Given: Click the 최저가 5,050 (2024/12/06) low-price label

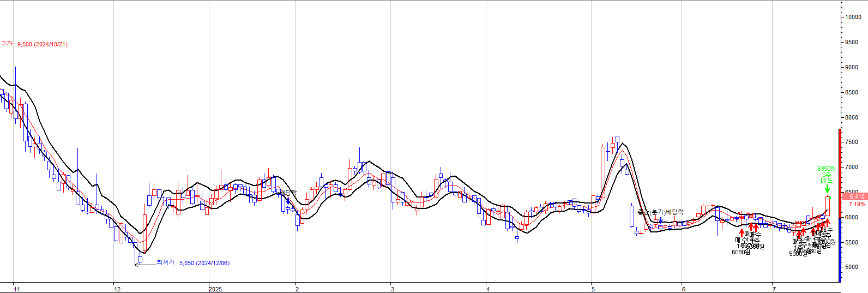Looking at the screenshot, I should pyautogui.click(x=193, y=263).
